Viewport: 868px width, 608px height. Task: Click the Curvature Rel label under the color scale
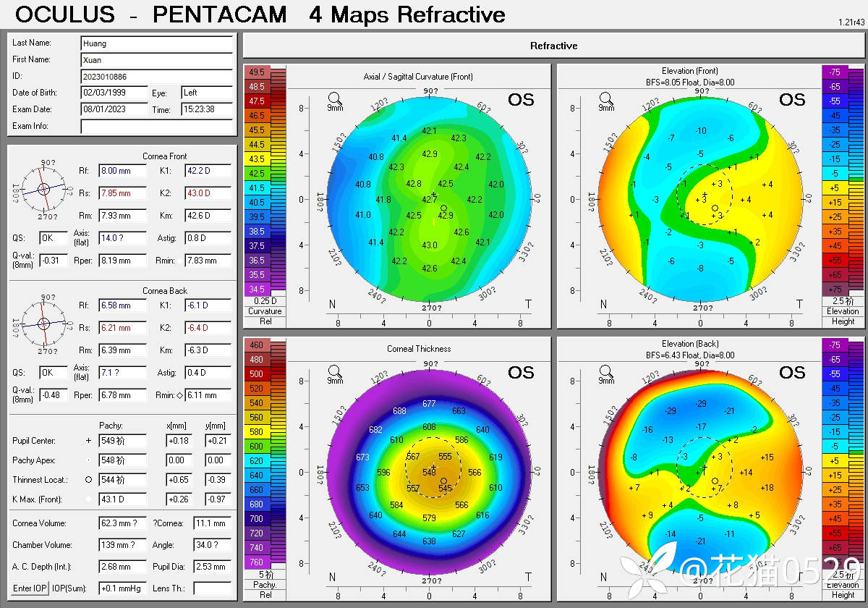coord(265,316)
